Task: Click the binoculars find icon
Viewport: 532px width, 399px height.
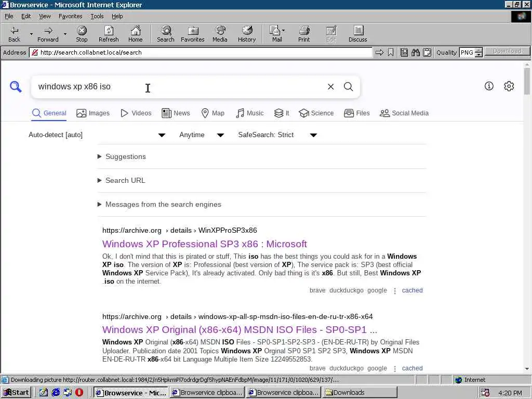Action: click(x=415, y=52)
